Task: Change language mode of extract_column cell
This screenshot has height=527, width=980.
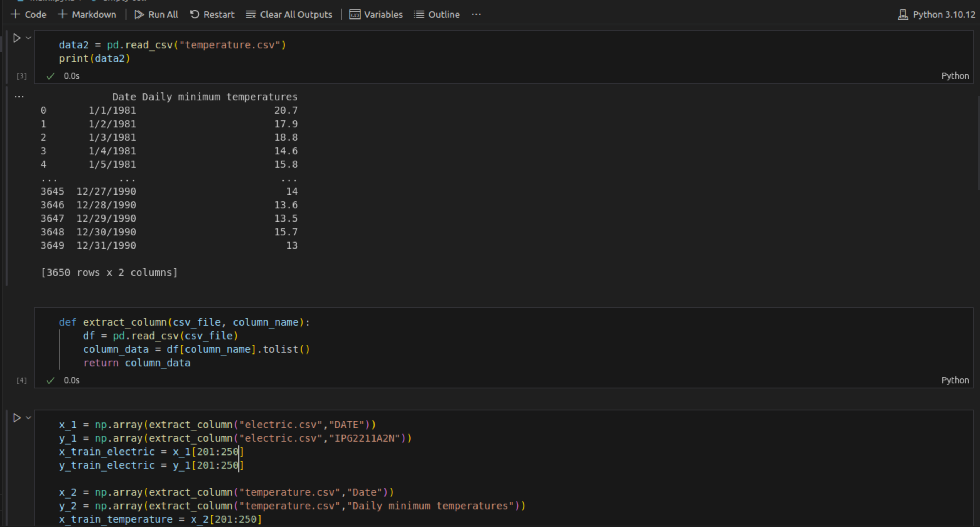Action: coord(954,380)
